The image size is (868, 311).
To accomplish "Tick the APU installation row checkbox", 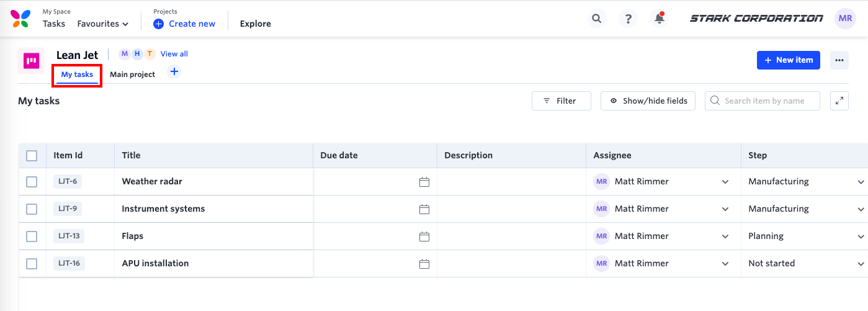I will (x=32, y=264).
